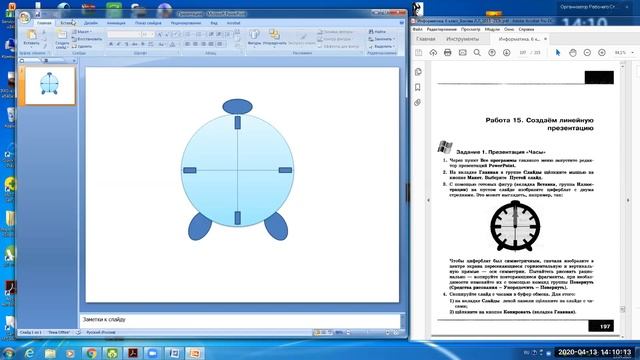640x360 pixels.
Task: Click the Internet Explorer icon on the taskbar
Action: pos(29,353)
